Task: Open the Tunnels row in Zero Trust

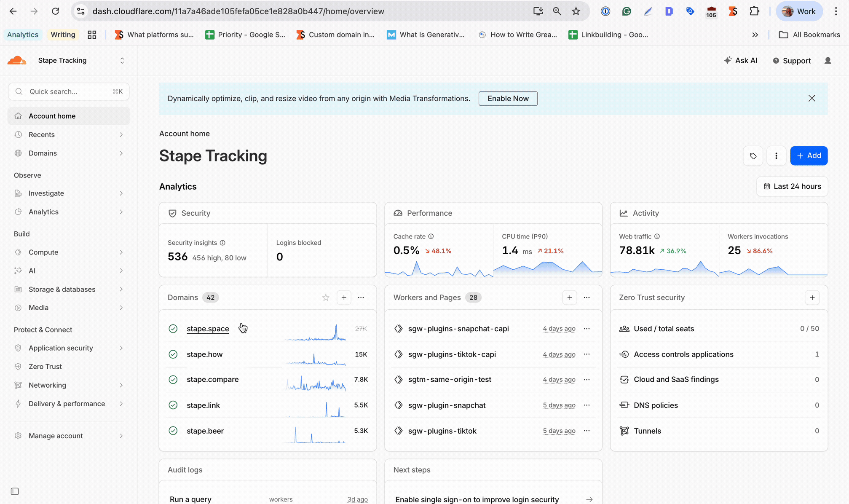Action: (719, 431)
